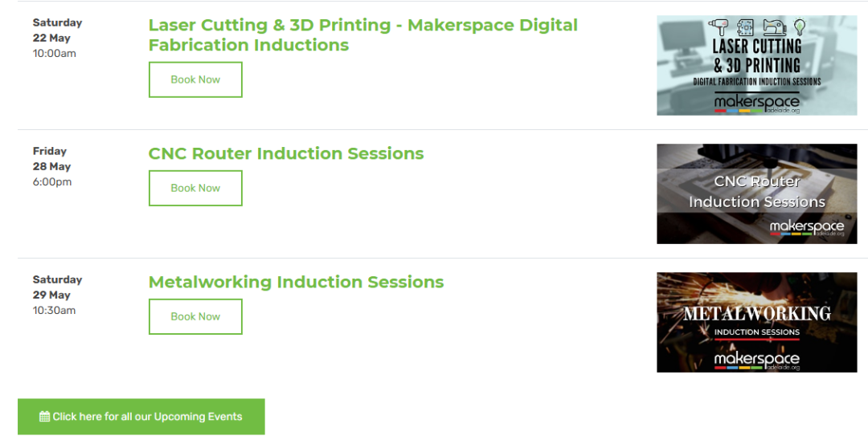
Task: Click the sewing machine icon in Laser Cutting banner
Action: 774,27
